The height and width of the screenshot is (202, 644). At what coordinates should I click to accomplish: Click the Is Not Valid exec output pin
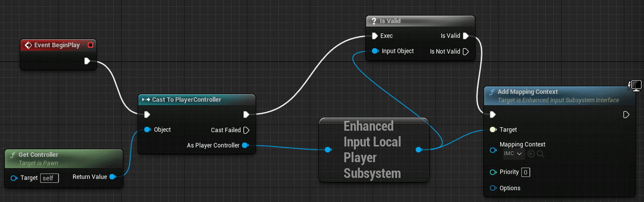tap(466, 52)
